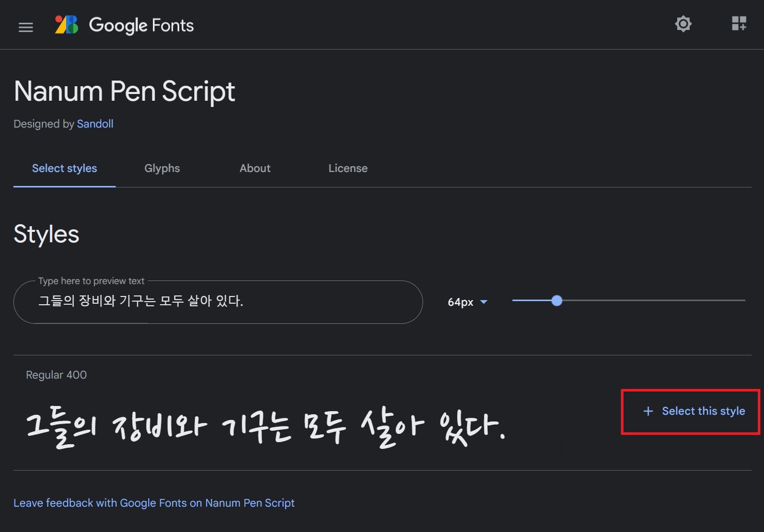Open designer Sandoll's page

point(95,124)
